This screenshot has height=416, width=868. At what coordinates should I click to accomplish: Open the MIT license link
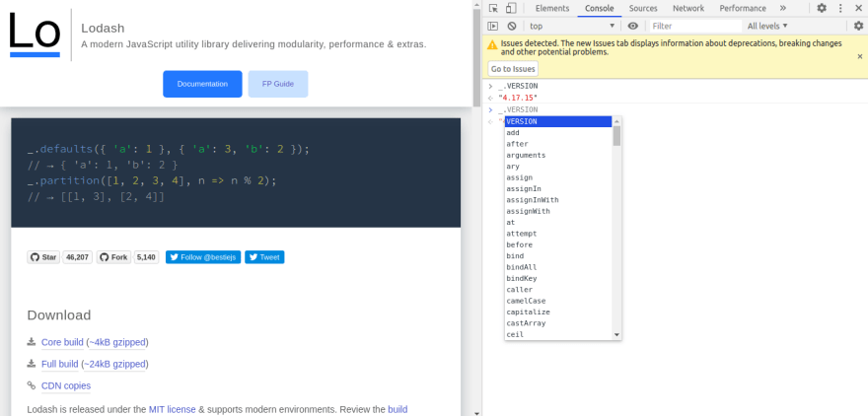coord(173,409)
